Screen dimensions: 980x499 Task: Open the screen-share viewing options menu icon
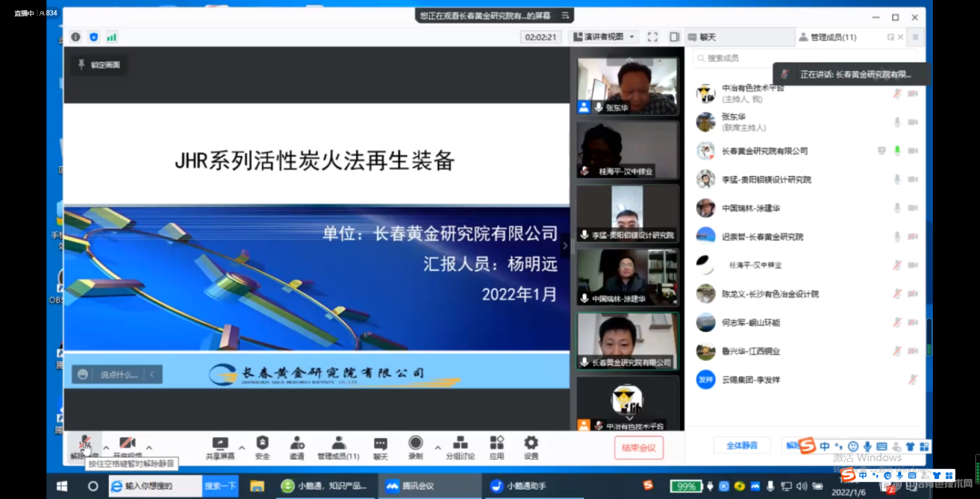pyautogui.click(x=565, y=15)
